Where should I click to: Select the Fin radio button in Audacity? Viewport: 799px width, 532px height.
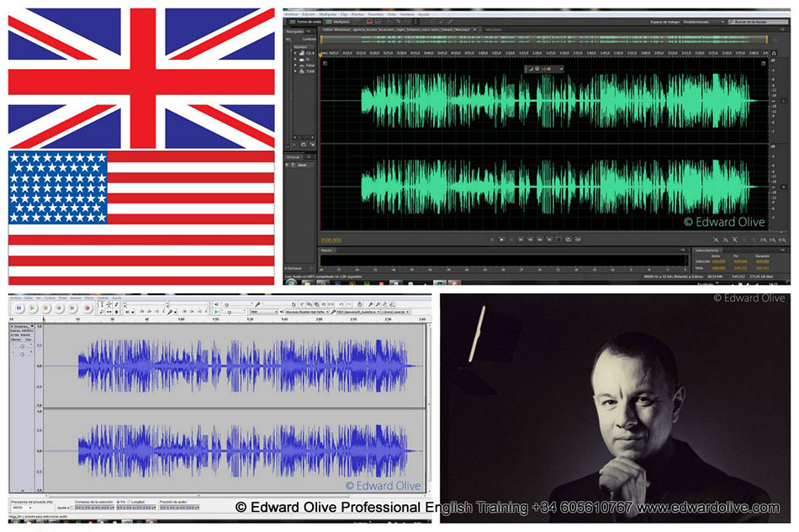point(119,502)
